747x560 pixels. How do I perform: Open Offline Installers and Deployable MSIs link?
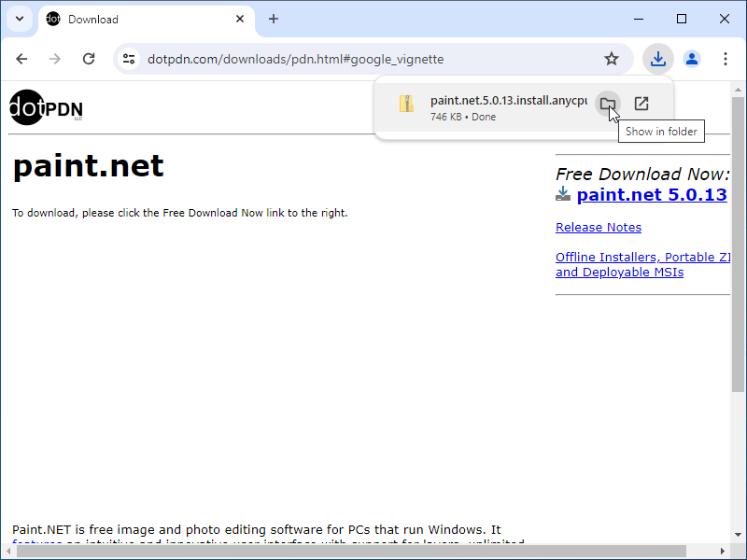(x=642, y=264)
